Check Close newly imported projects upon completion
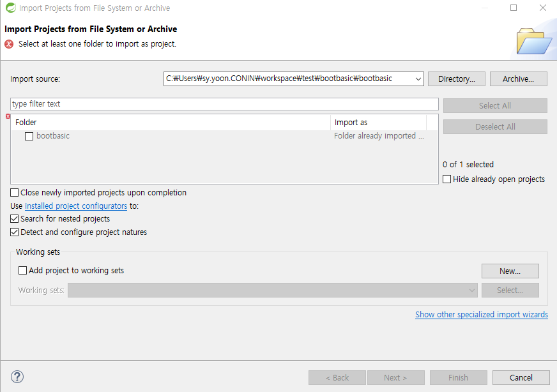557x392 pixels. tap(14, 192)
